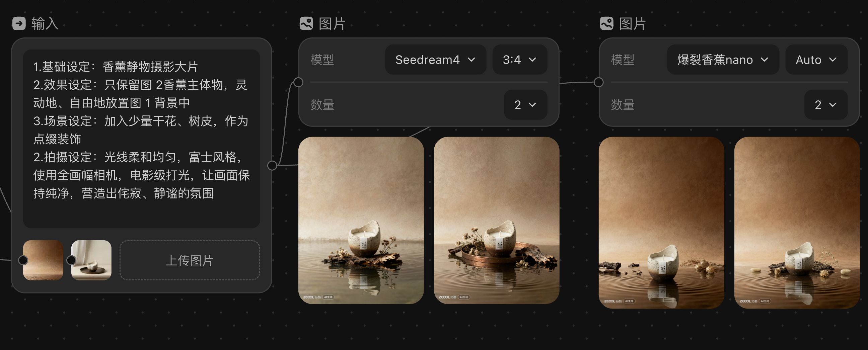The image size is (868, 350).
Task: Click the nano node input port
Action: tap(598, 82)
